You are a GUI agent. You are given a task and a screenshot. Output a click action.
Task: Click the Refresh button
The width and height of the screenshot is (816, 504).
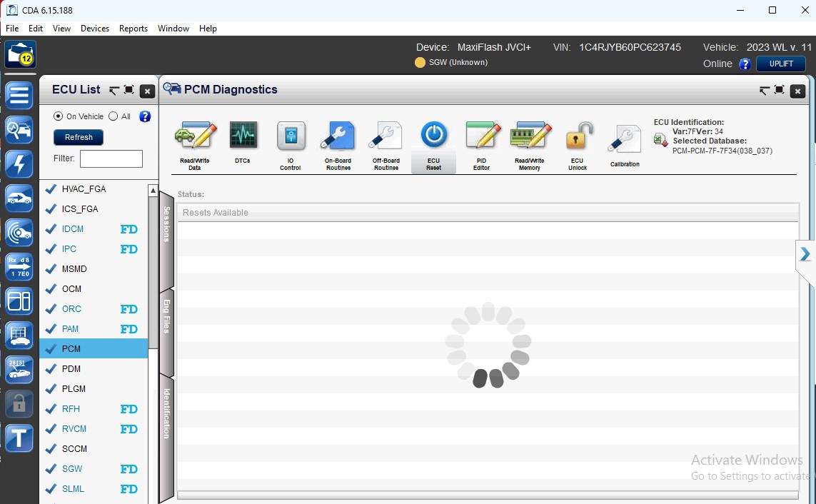(79, 137)
